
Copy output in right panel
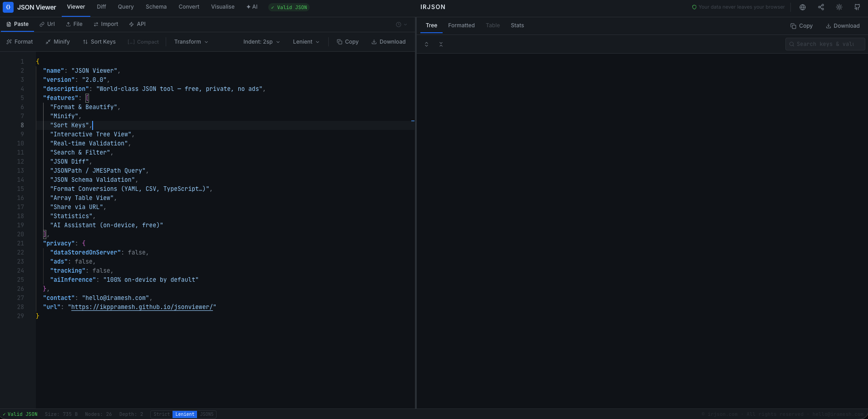(x=802, y=26)
